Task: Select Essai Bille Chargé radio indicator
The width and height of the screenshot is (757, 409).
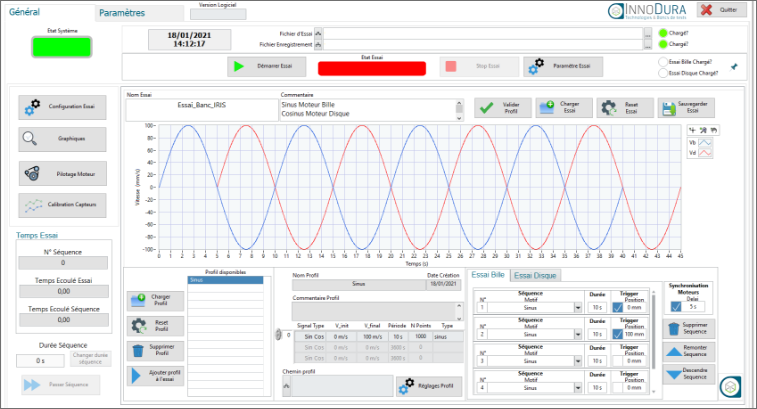Action: coord(663,62)
